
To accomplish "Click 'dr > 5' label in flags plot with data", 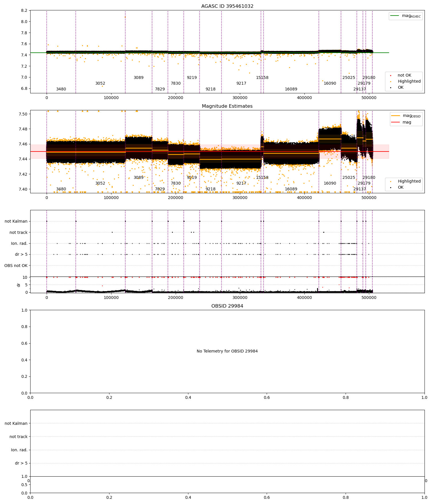I will [21, 255].
